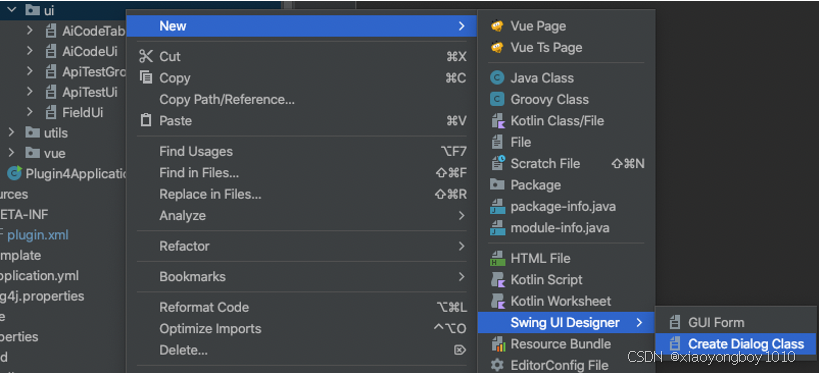Click the Cut scissors icon
The image size is (819, 373).
[146, 56]
